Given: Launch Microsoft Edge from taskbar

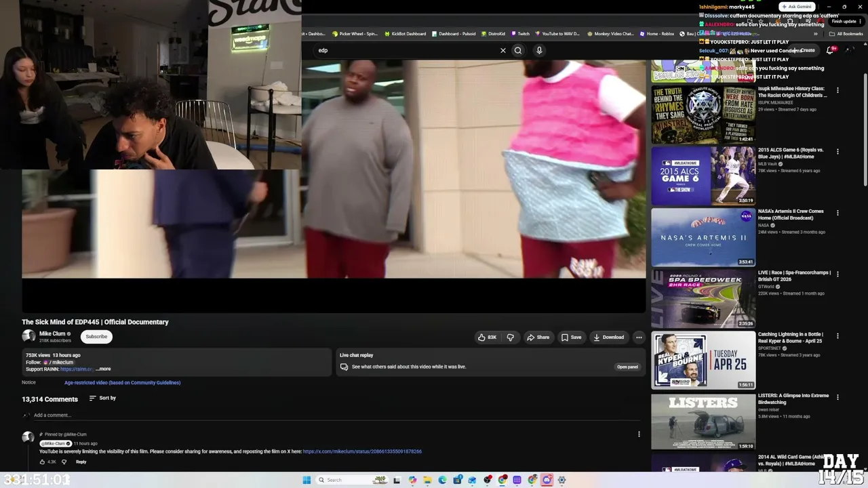Looking at the screenshot, I should [442, 480].
